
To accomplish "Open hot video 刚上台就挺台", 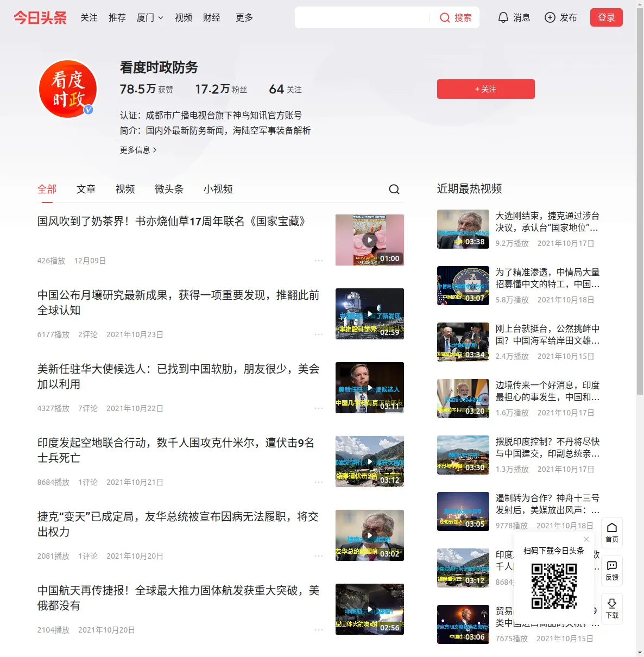I will [x=547, y=334].
